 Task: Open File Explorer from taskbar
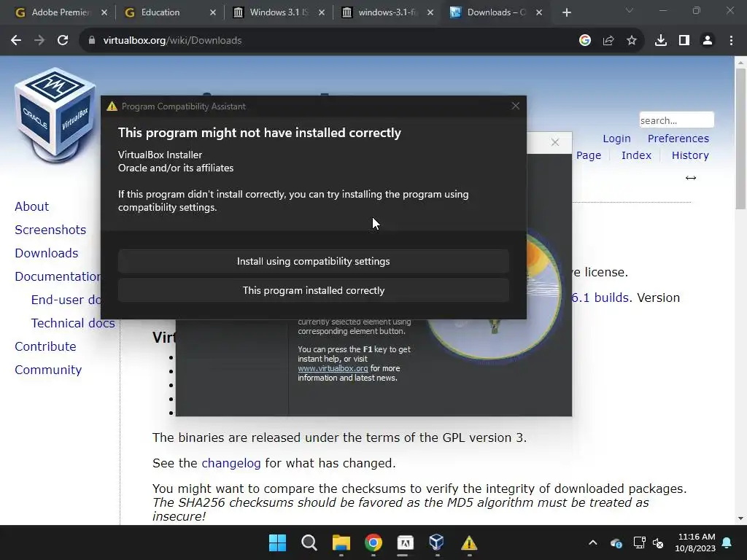[341, 542]
